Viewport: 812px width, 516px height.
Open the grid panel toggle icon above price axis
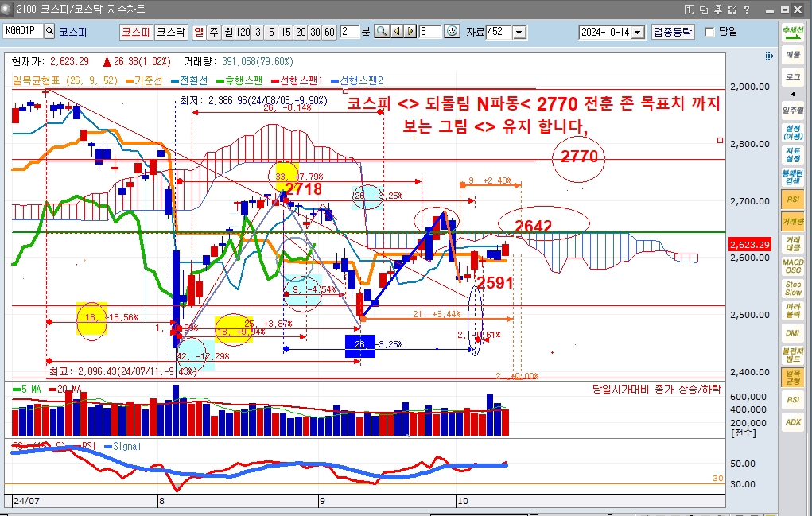click(769, 56)
